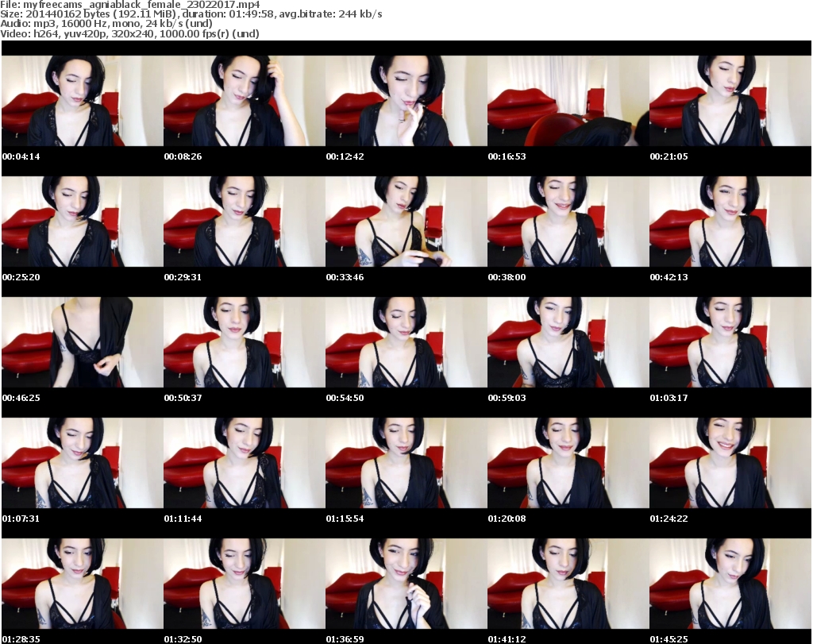
Task: Select the thumbnail at 00:38:00
Action: (568, 222)
